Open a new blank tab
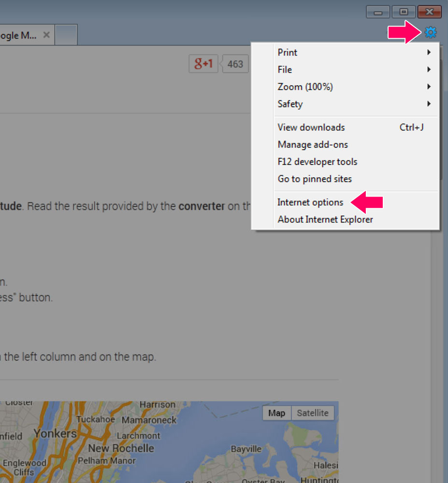 [x=66, y=35]
